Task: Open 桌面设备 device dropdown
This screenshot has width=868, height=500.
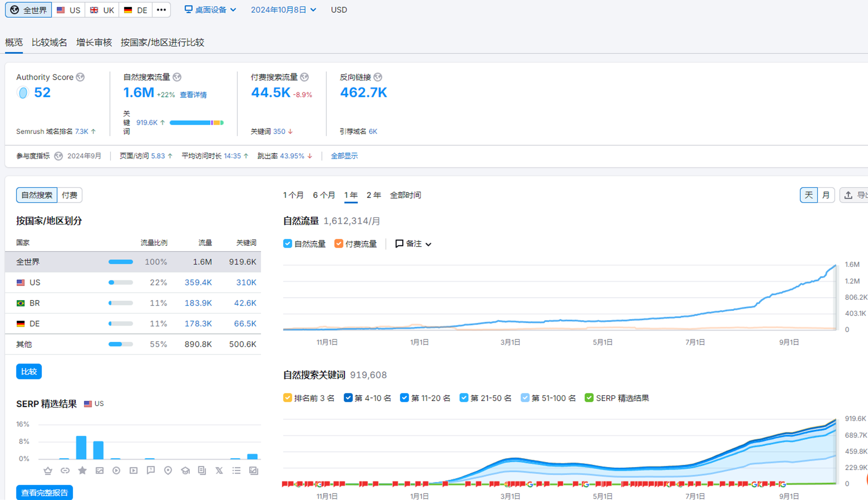Action: [x=210, y=10]
